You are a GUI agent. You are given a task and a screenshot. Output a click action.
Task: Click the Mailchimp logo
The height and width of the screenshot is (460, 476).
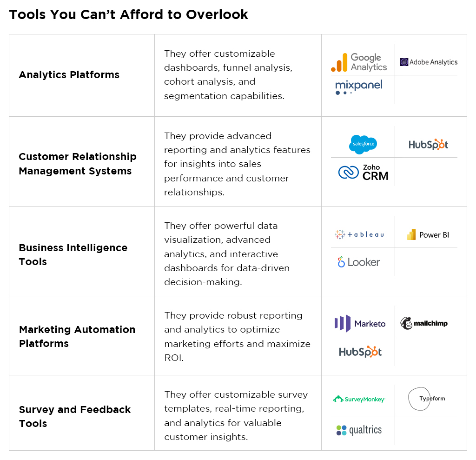pyautogui.click(x=424, y=323)
